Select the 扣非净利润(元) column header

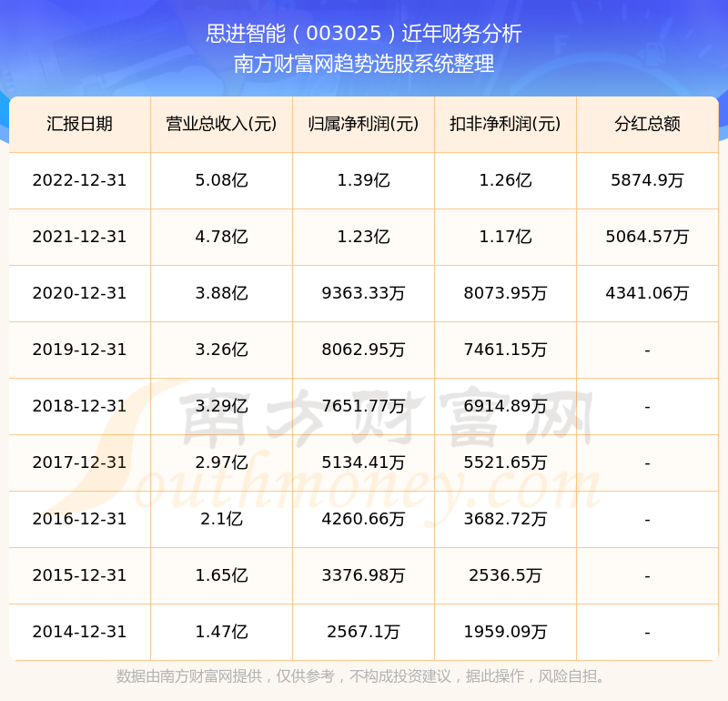point(505,124)
